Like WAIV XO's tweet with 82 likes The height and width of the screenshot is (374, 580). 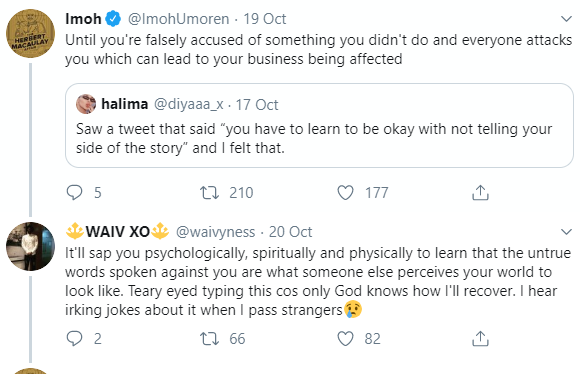[345, 338]
